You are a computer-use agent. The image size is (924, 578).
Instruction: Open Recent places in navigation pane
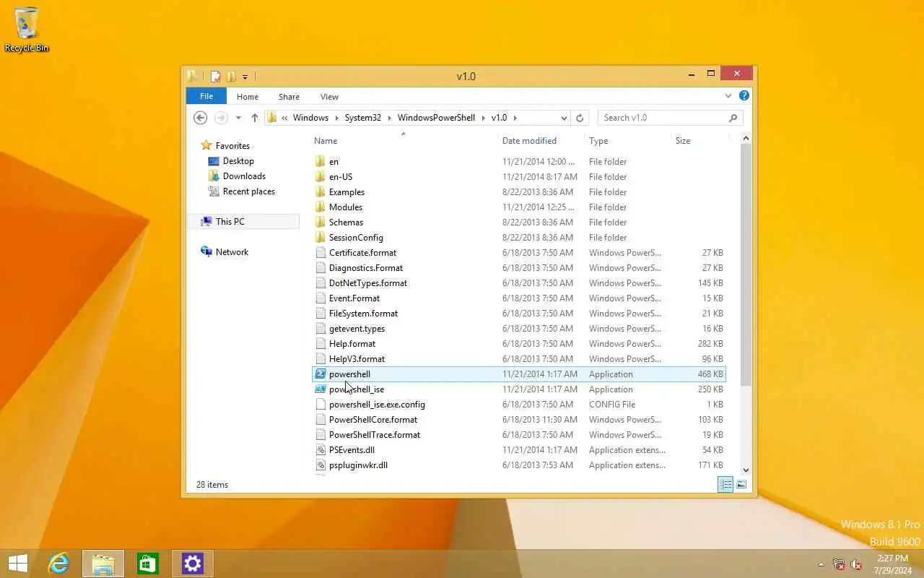tap(248, 191)
